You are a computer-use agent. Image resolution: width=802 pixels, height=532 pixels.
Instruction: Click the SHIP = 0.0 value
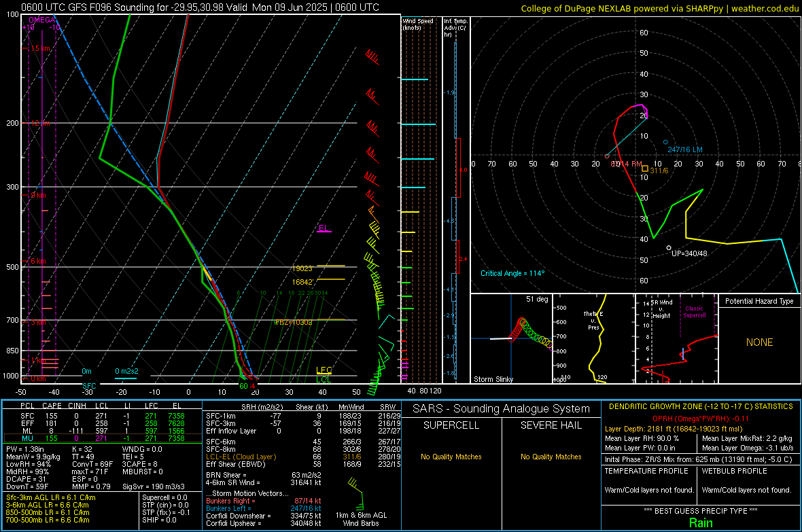click(x=159, y=520)
